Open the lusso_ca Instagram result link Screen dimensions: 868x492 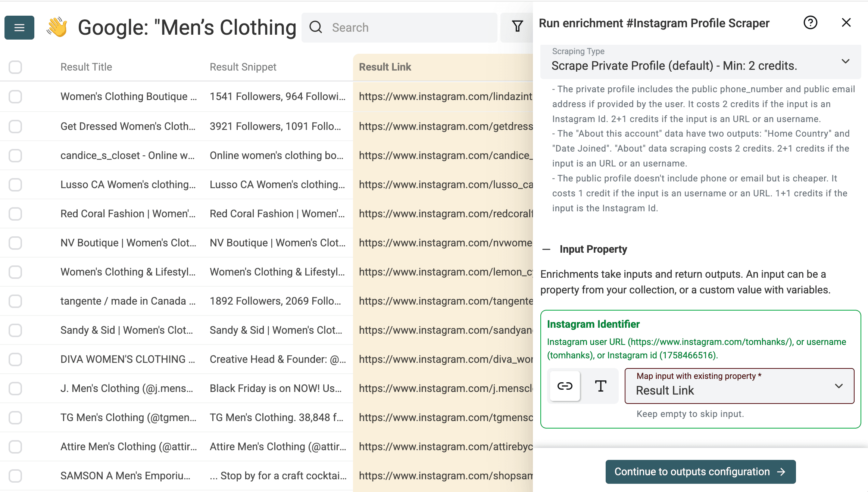(x=446, y=185)
